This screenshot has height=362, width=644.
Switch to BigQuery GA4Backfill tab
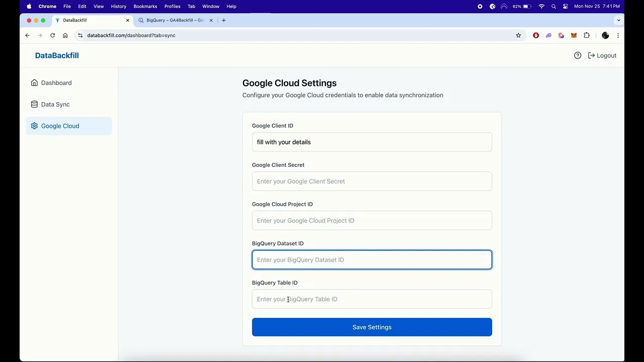coord(175,20)
